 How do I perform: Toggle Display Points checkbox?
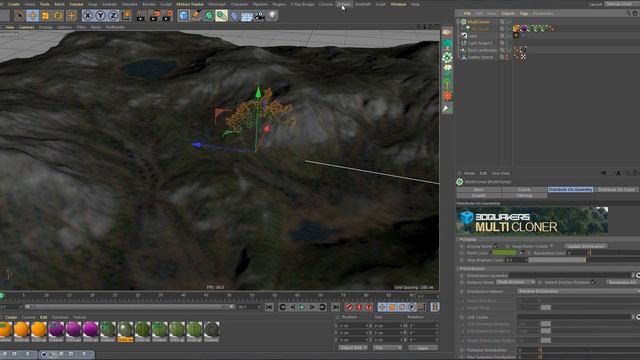(x=496, y=246)
